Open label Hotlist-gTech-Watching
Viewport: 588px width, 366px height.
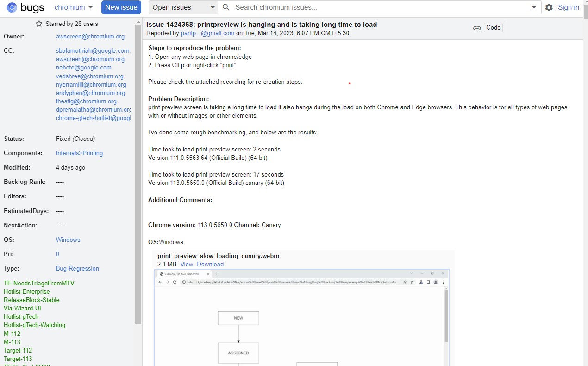35,325
